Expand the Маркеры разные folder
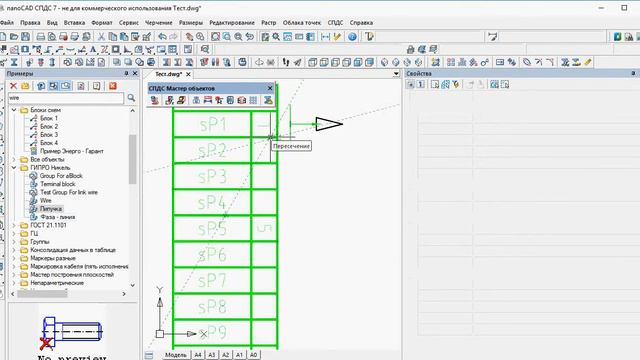Image resolution: width=640 pixels, height=360 pixels. [14, 258]
